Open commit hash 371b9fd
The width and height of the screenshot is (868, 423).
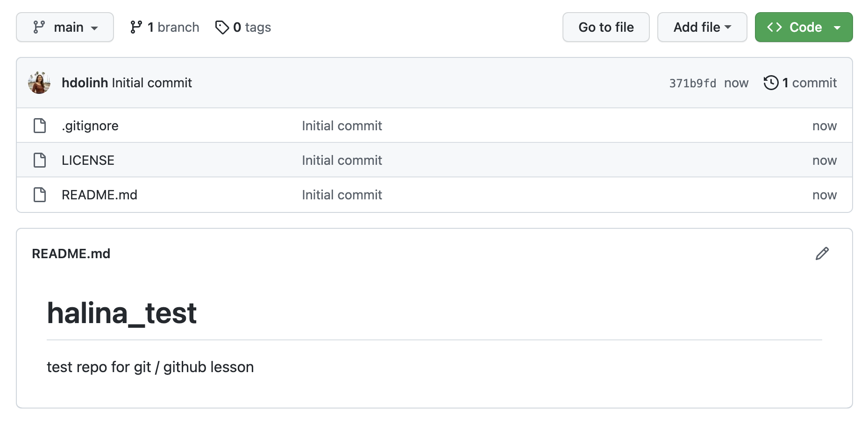[692, 83]
